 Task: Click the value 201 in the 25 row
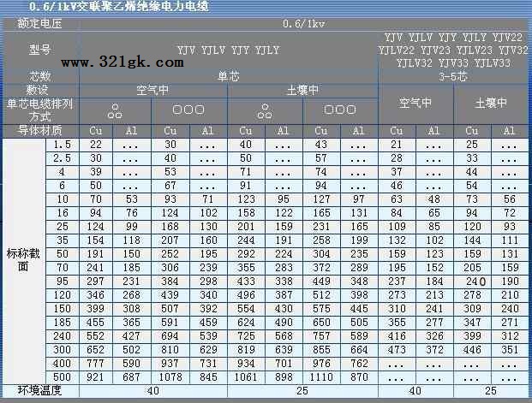point(246,227)
